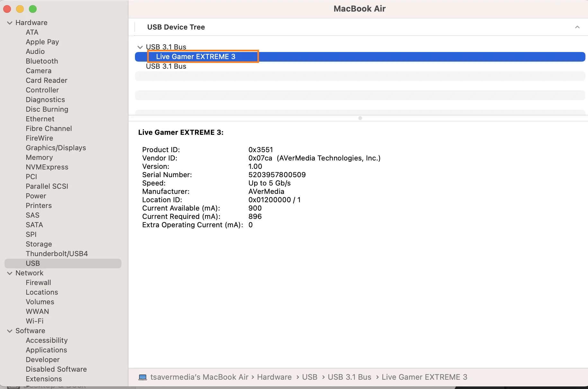Viewport: 588px width, 389px height.
Task: Collapse the Hardware section chevron
Action: [10, 23]
